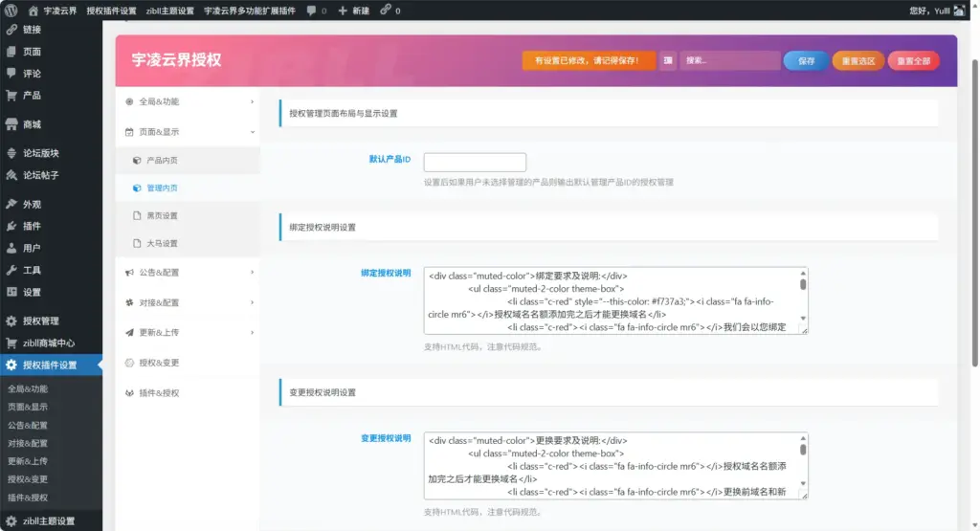Open zibll商城中心 cart icon in sidebar
Screen dimensions: 980x531
tap(11, 343)
